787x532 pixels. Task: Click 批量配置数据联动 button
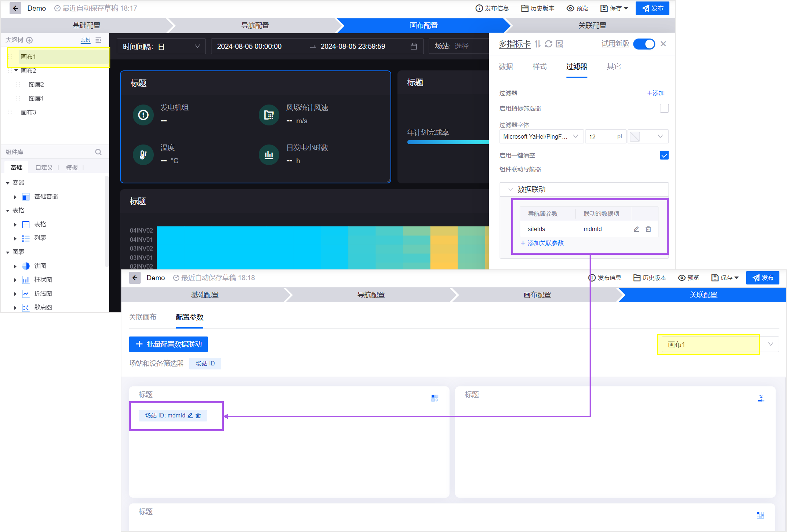(x=168, y=344)
